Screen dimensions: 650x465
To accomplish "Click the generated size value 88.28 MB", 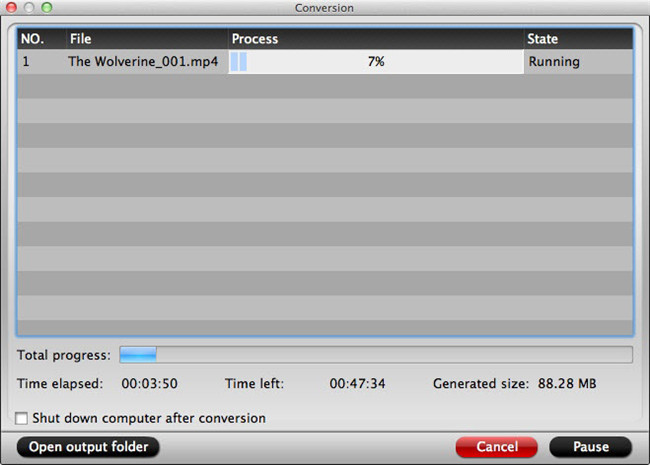I will tap(567, 383).
